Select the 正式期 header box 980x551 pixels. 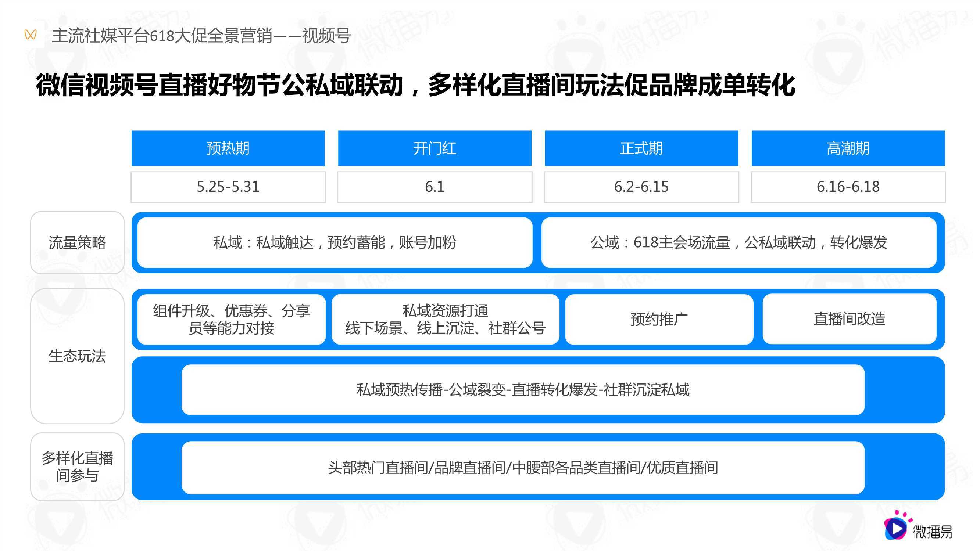coord(641,148)
